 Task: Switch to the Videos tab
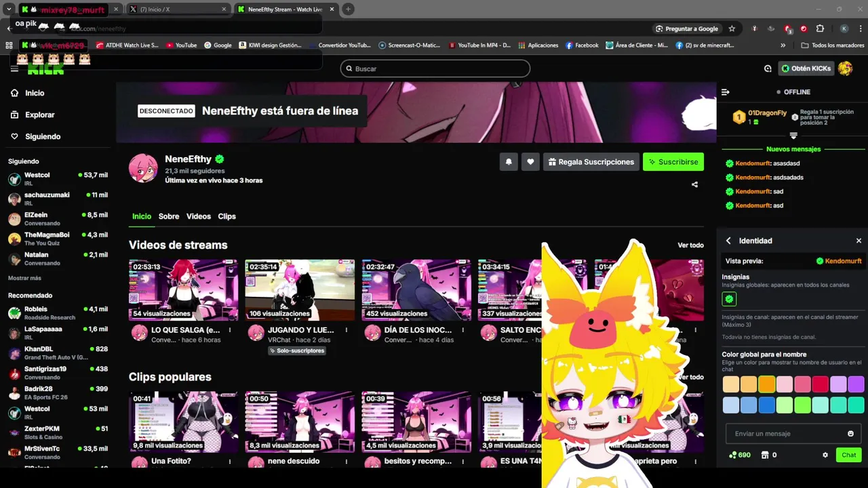(x=199, y=216)
